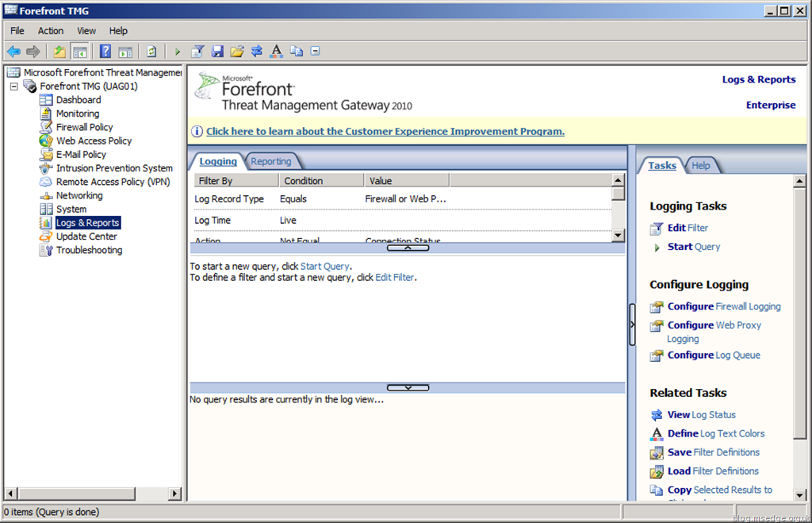
Task: Select the Logs & Reports tree item
Action: tap(87, 223)
